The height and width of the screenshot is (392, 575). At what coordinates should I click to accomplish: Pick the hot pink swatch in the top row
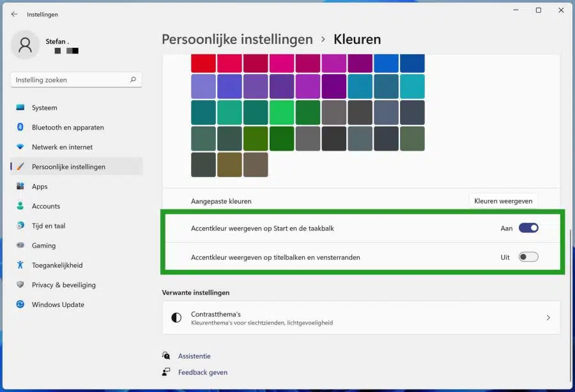point(282,63)
